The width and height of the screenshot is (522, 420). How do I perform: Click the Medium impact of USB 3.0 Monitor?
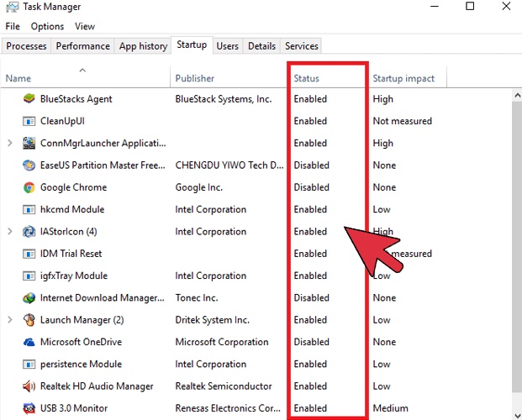click(x=390, y=408)
